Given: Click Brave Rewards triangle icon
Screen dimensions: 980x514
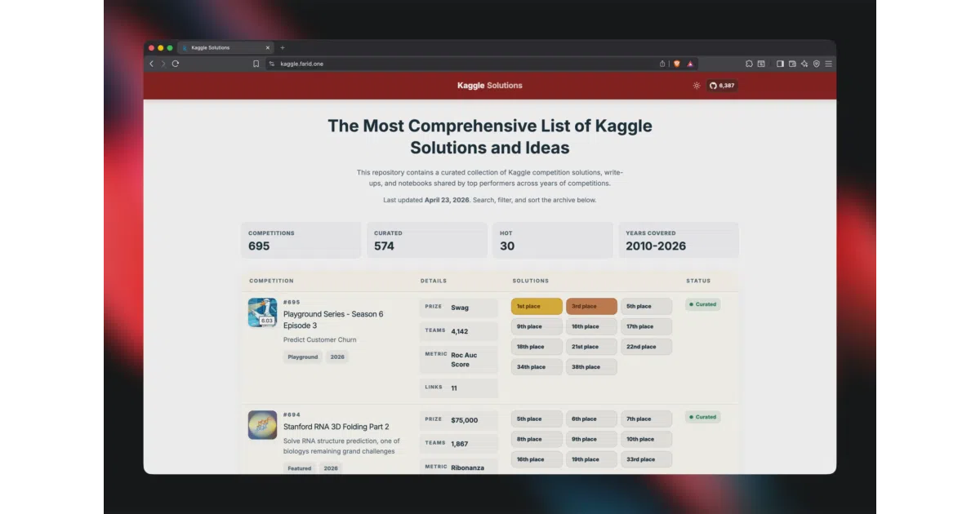Looking at the screenshot, I should point(690,64).
